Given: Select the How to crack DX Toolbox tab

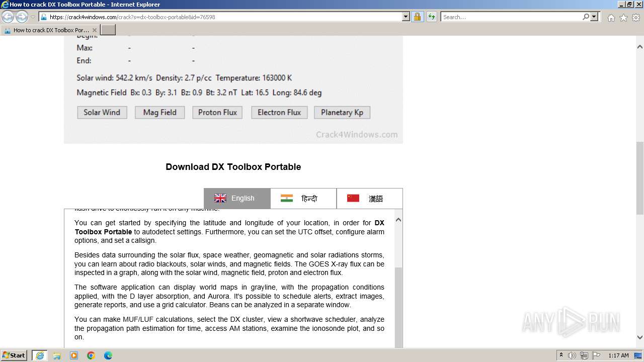Looking at the screenshot, I should click(x=50, y=30).
